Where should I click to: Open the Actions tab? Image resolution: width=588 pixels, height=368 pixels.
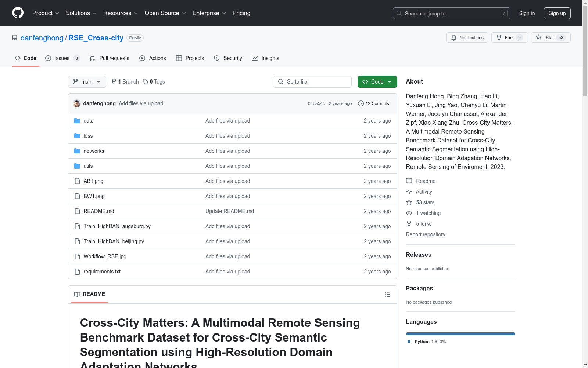point(153,58)
